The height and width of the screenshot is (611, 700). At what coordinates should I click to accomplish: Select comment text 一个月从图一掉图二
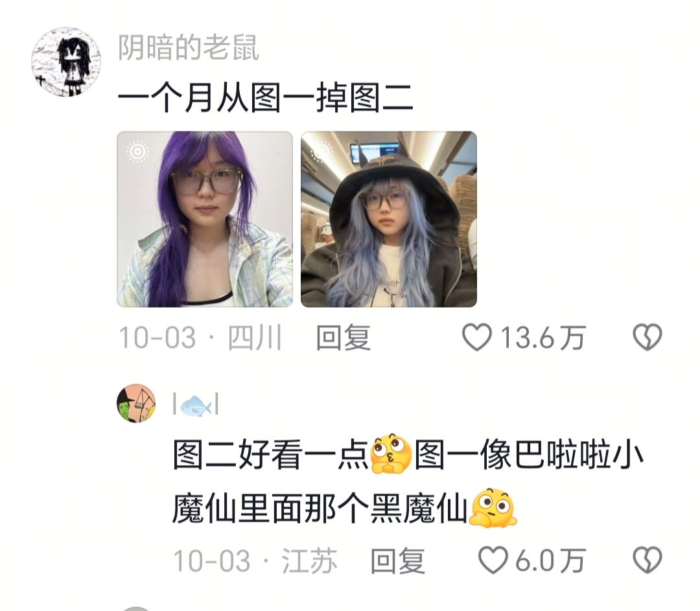point(266,98)
